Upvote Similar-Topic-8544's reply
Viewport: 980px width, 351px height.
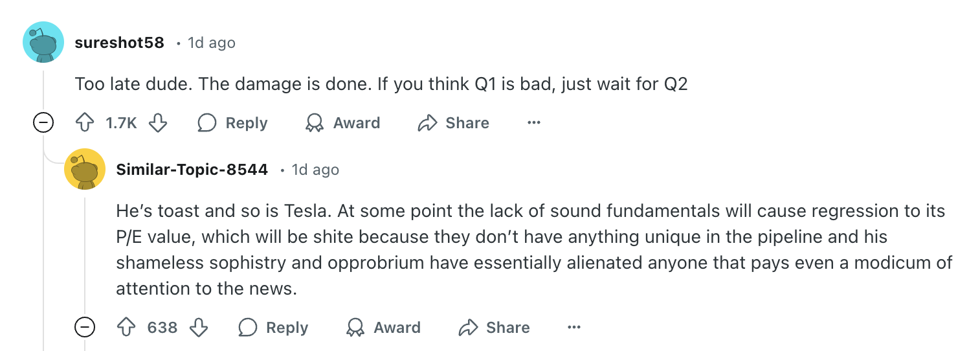click(x=126, y=328)
